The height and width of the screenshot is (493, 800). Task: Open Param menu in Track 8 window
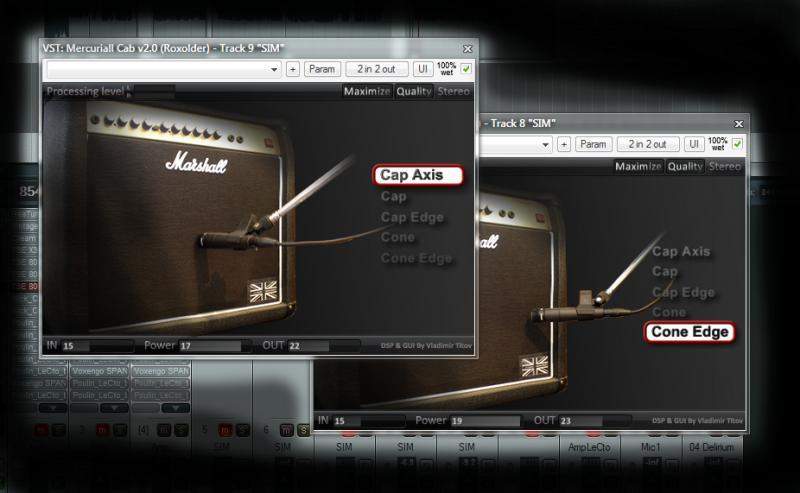coord(593,144)
